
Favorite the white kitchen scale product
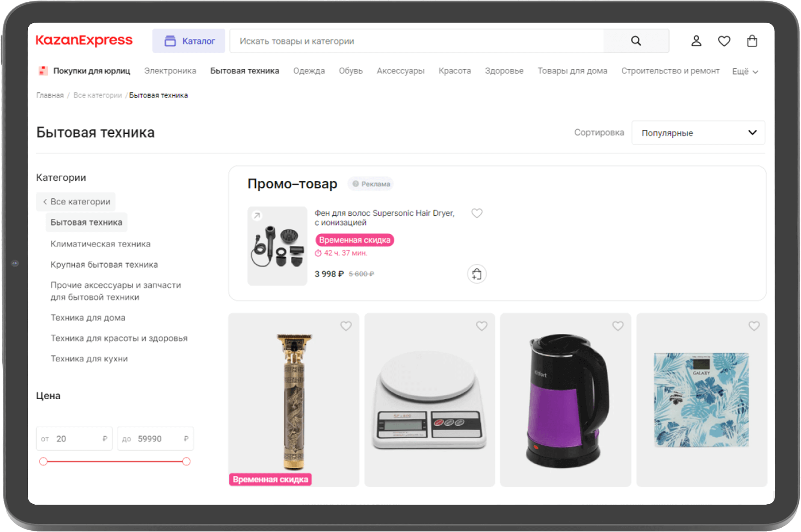[482, 326]
